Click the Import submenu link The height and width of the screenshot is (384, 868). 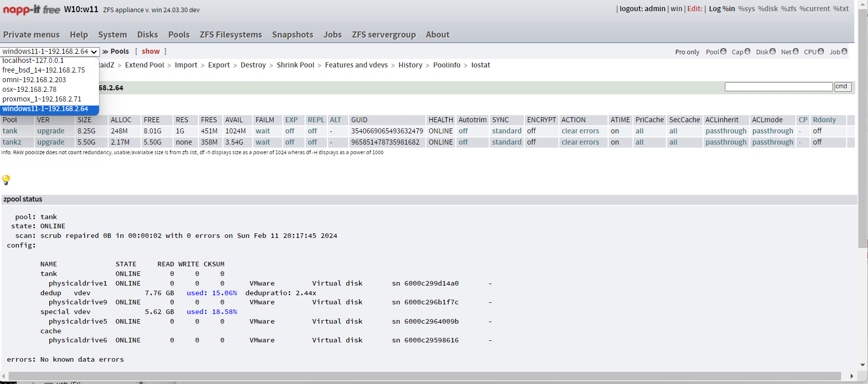[x=186, y=65]
